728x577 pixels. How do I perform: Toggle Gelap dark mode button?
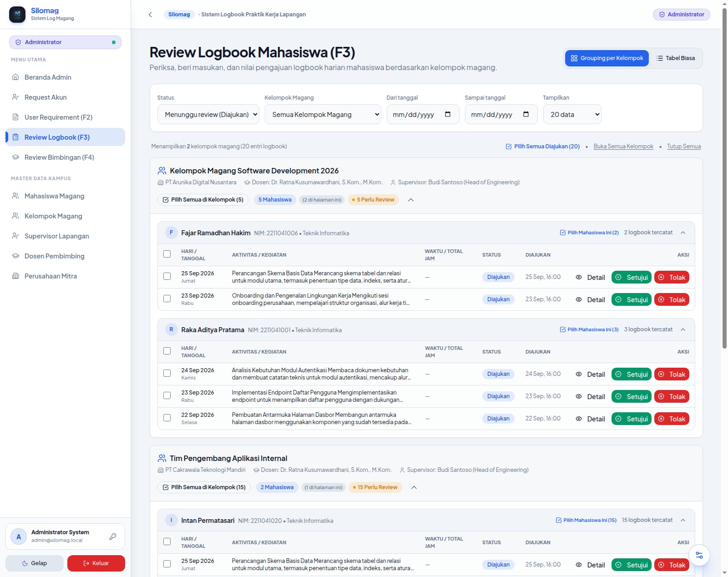coord(35,563)
